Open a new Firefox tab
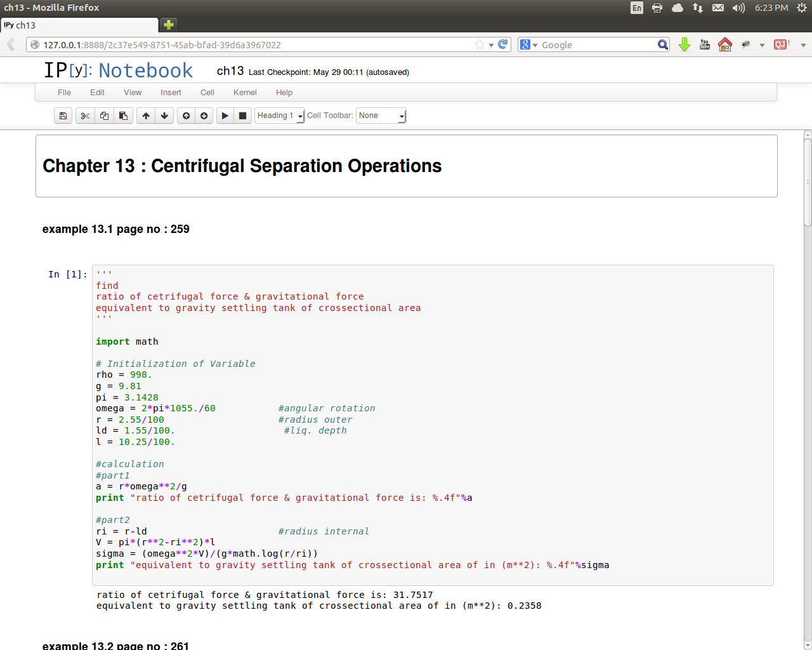The width and height of the screenshot is (812, 650). (168, 25)
